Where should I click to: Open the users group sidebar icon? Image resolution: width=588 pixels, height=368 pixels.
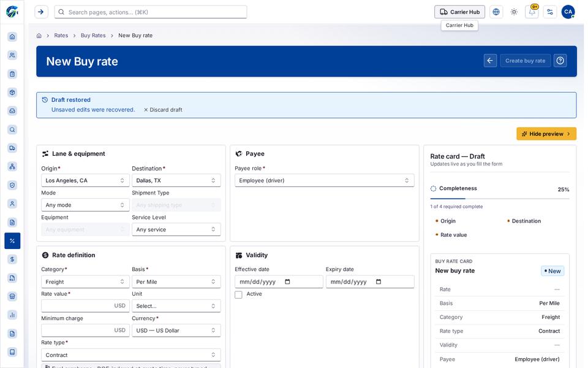tap(12, 55)
